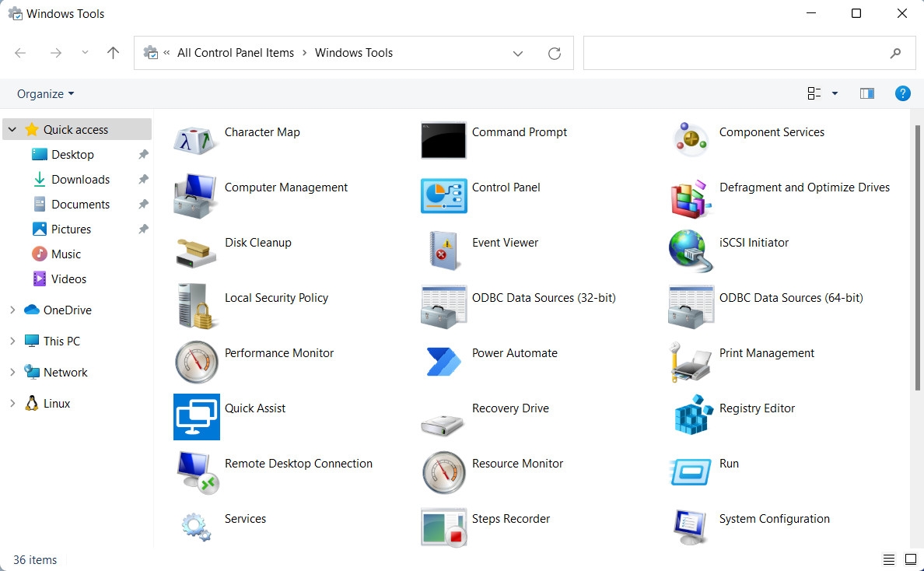Open the address bar history dropdown

coord(518,53)
